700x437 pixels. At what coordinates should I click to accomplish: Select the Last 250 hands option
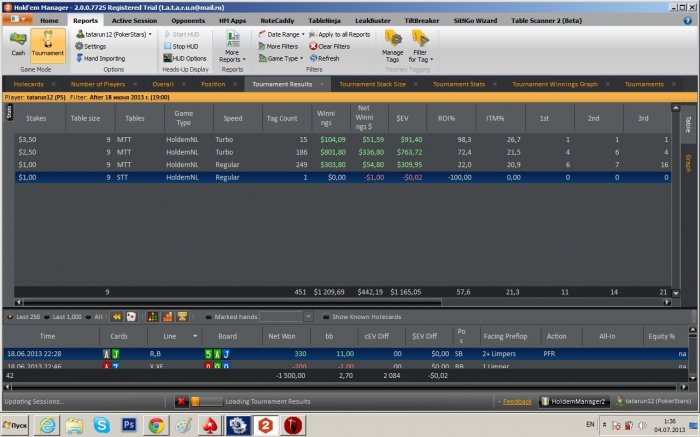coord(24,317)
